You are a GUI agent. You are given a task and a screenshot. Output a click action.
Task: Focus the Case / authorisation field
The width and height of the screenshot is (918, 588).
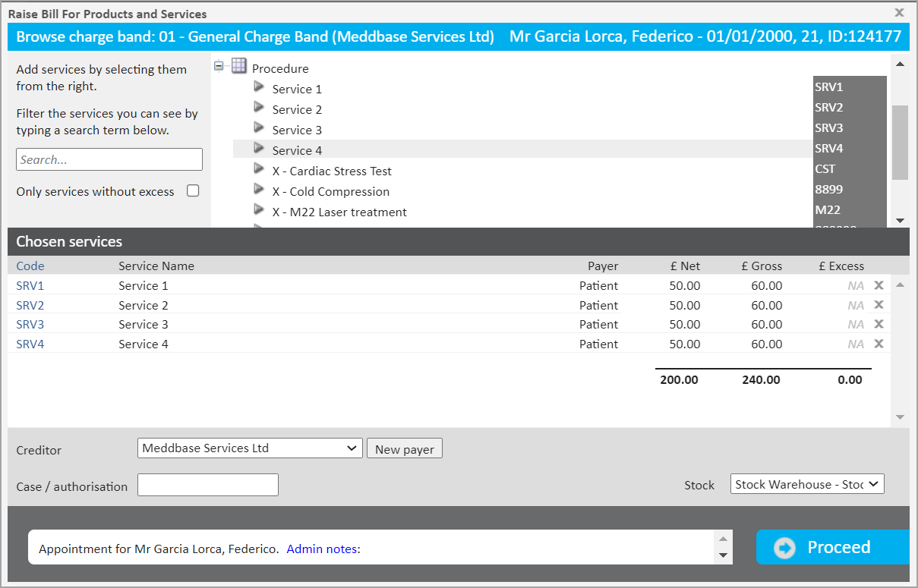point(208,485)
